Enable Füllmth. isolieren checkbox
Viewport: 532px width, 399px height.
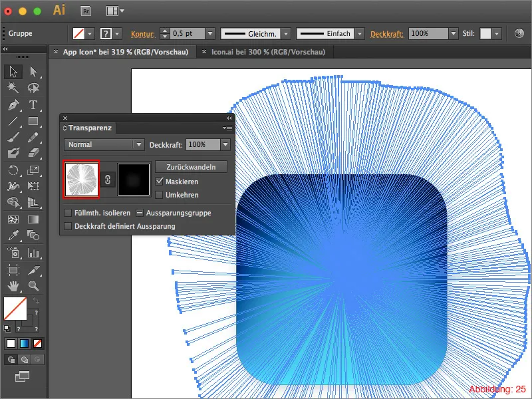68,213
